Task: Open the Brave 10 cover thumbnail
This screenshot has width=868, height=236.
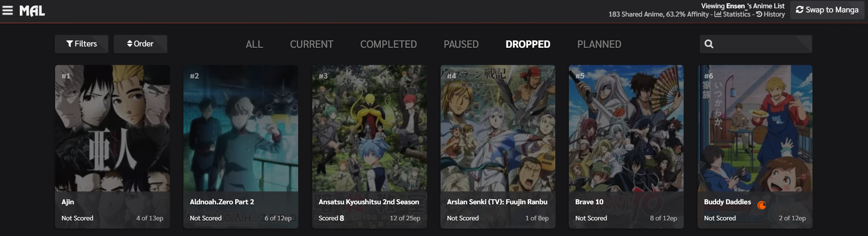Action: (x=626, y=128)
